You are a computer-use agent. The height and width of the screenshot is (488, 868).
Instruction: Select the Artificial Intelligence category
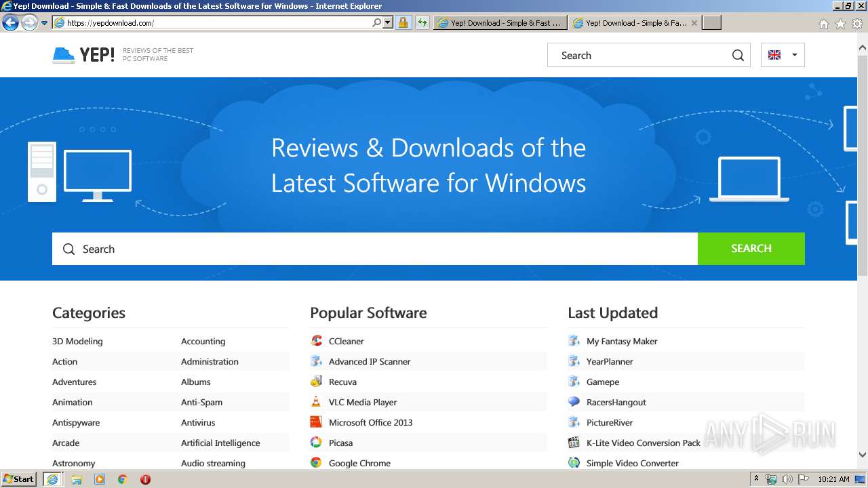click(220, 443)
